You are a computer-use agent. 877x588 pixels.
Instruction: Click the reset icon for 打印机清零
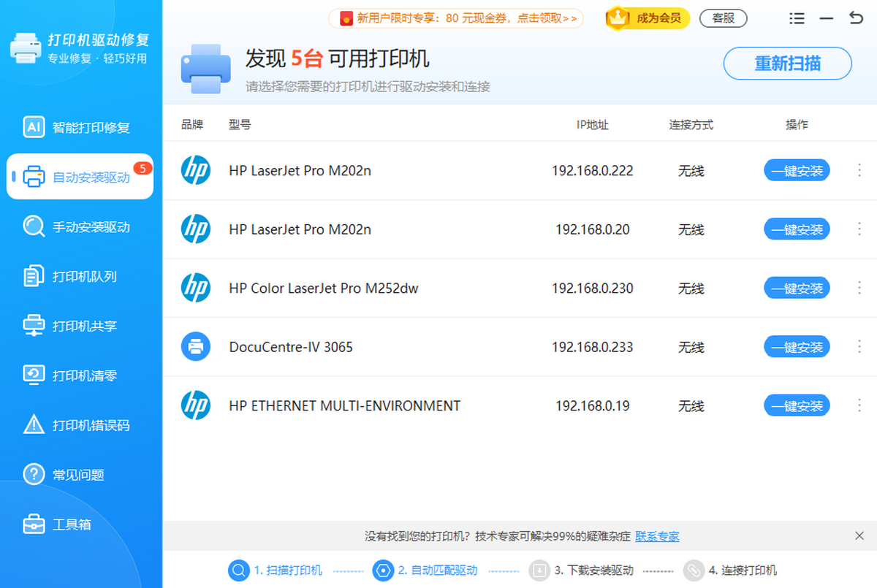34,375
